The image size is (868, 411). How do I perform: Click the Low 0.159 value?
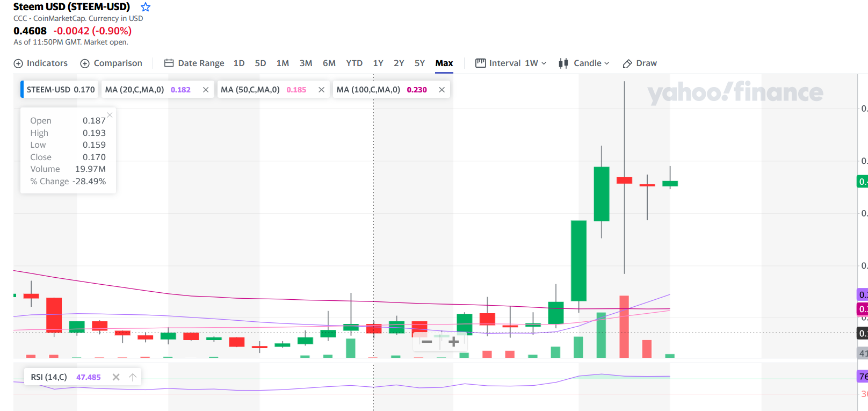(x=94, y=145)
